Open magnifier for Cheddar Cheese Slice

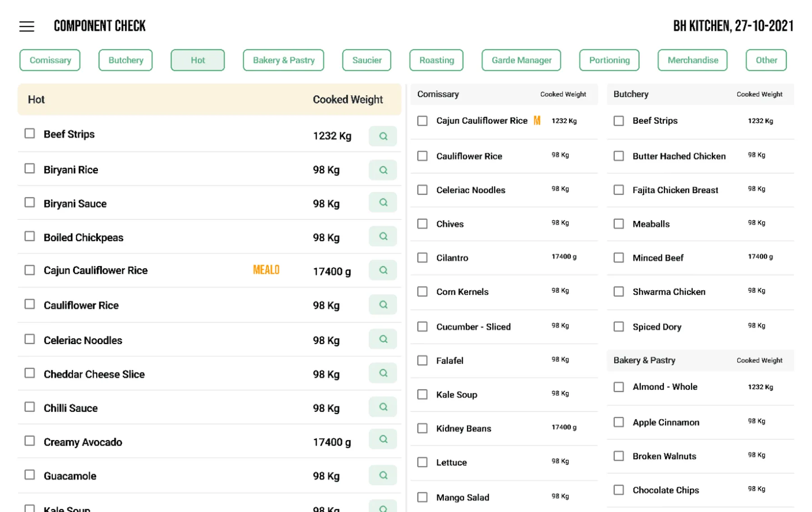coord(383,373)
